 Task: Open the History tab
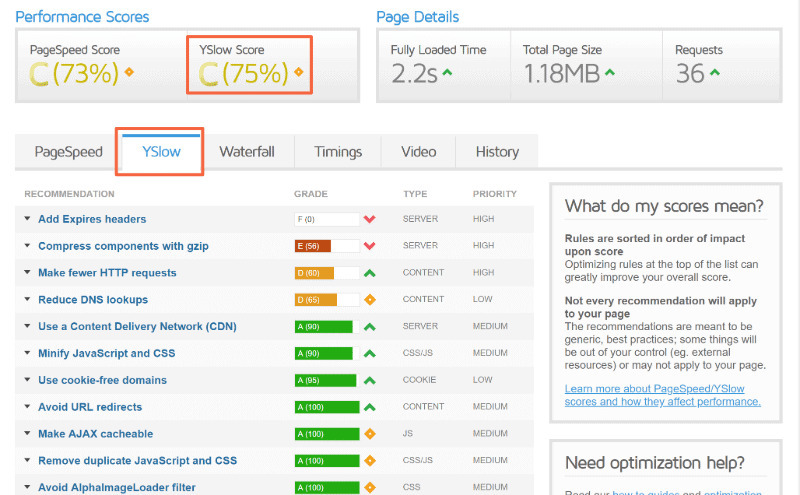tap(497, 152)
